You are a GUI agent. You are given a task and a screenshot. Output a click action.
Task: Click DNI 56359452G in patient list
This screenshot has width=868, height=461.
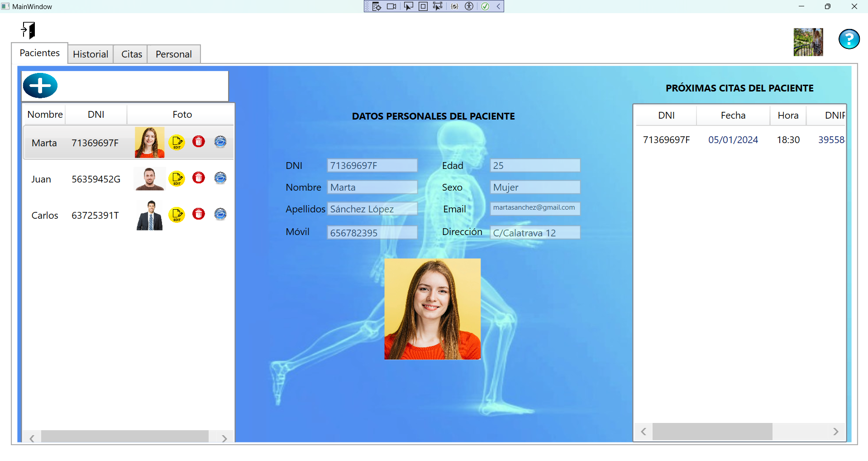(96, 179)
